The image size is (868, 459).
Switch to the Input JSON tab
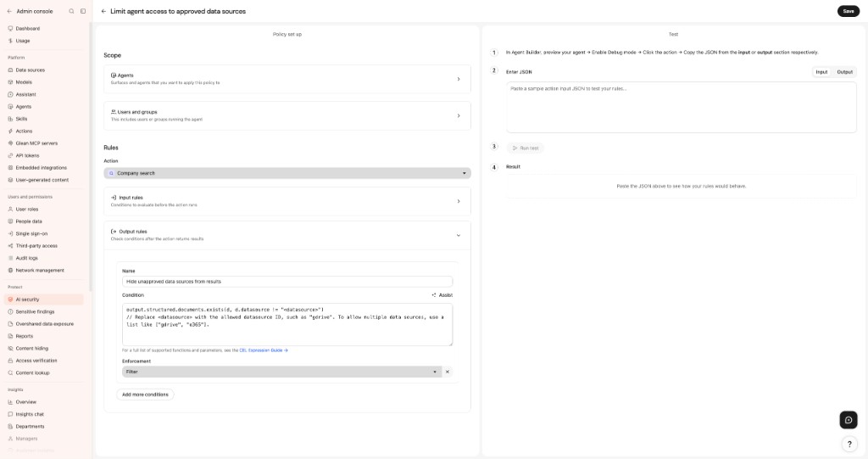tap(821, 72)
